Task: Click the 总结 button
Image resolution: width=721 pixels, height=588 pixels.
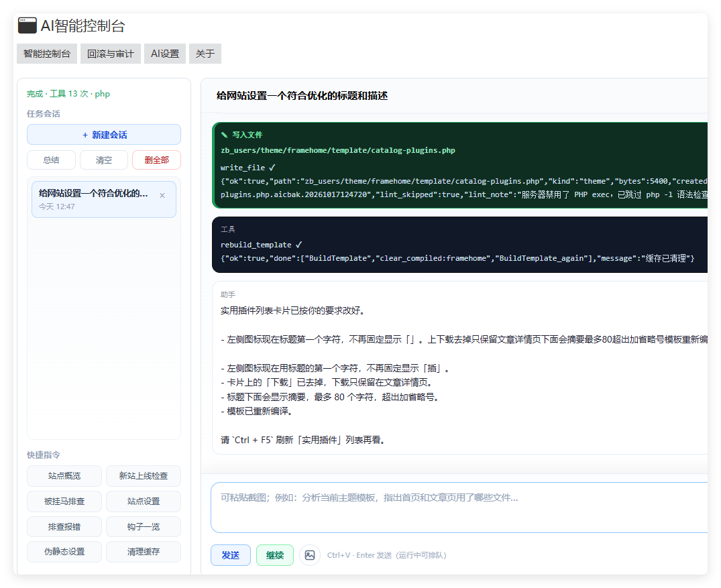Action: pyautogui.click(x=51, y=160)
